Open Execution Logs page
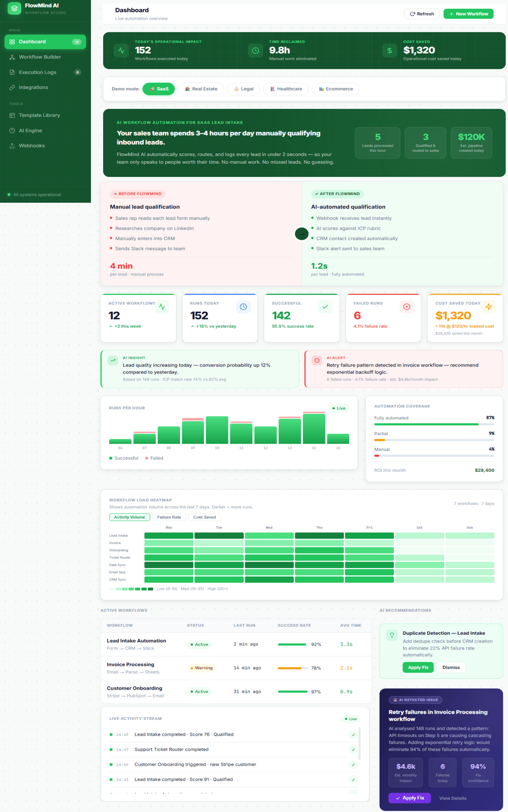This screenshot has height=812, width=508. [x=45, y=72]
